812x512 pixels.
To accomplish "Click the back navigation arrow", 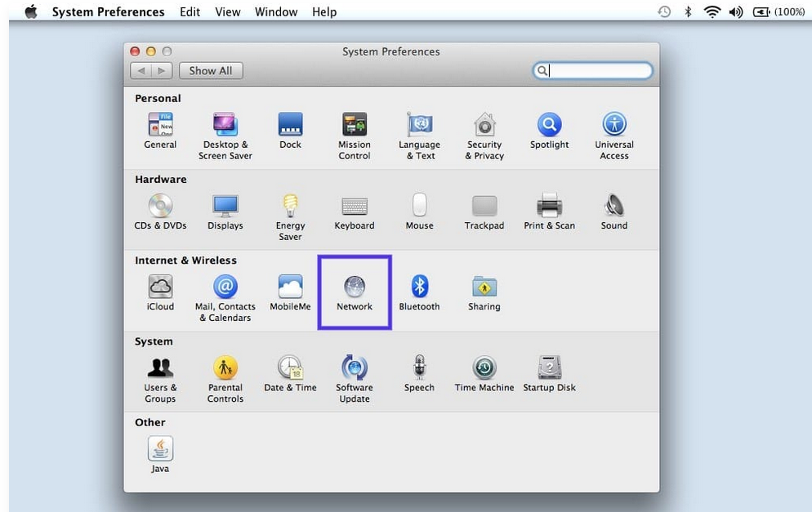I will coord(141,71).
